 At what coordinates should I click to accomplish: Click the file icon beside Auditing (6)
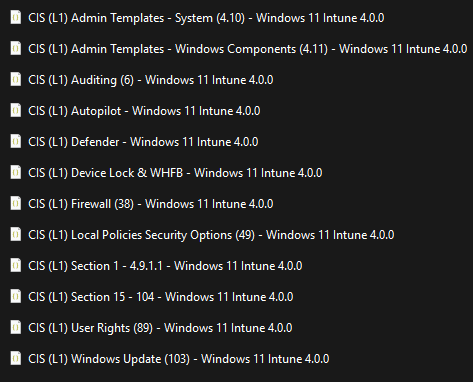pyautogui.click(x=15, y=80)
